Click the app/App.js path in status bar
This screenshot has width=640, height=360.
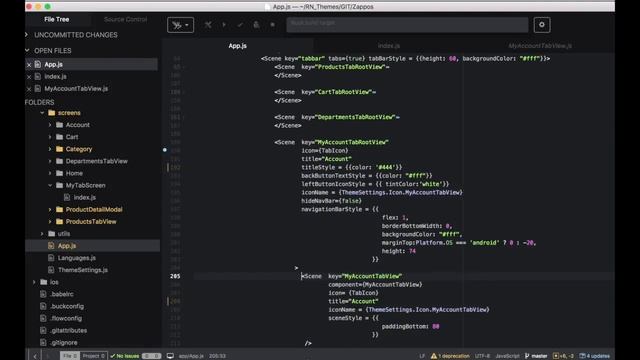pyautogui.click(x=191, y=356)
